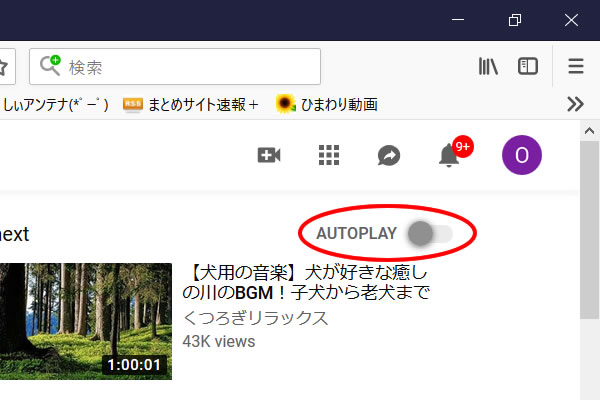The width and height of the screenshot is (600, 400).
Task: Restore down the browser window
Action: (515, 20)
